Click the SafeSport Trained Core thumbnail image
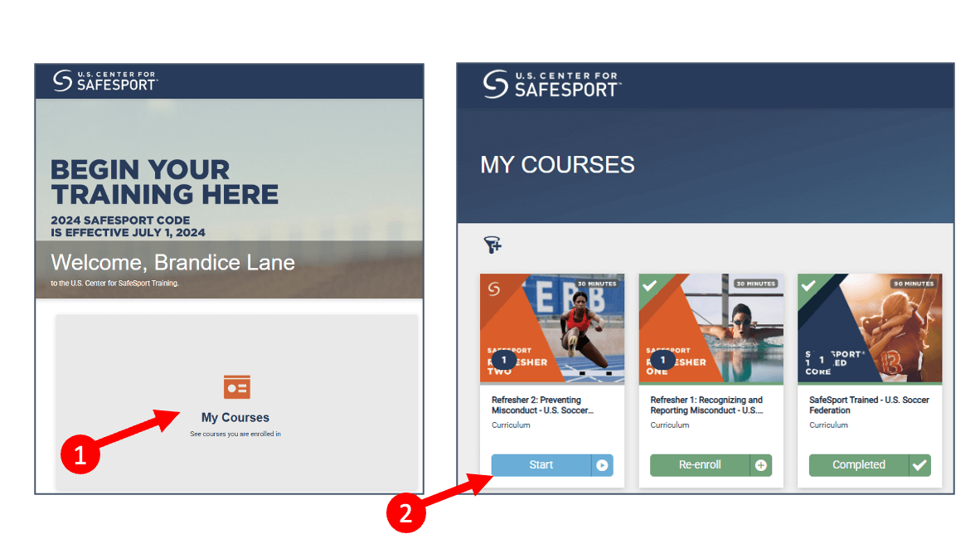 coord(870,328)
